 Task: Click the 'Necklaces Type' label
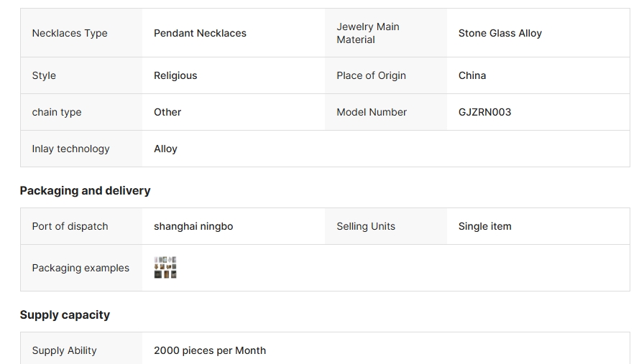tap(70, 33)
